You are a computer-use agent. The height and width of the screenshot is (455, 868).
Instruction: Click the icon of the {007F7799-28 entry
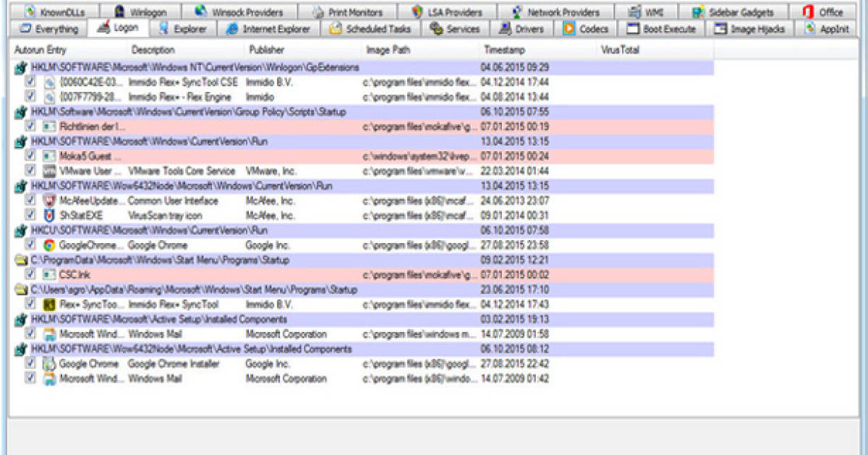(49, 97)
